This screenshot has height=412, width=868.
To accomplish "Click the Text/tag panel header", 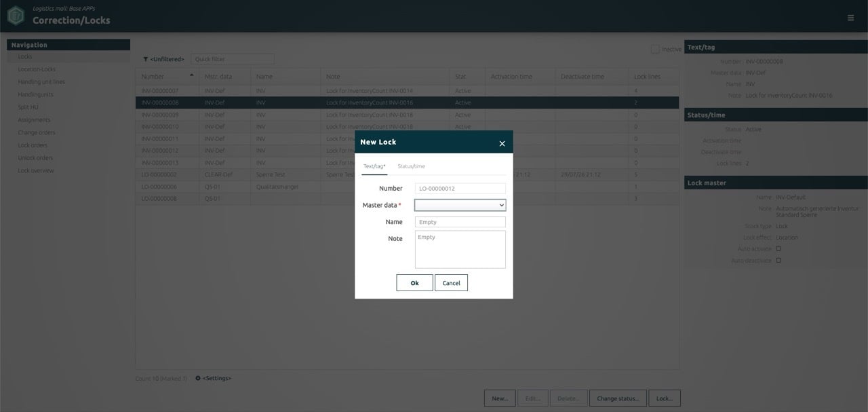I will [x=776, y=48].
